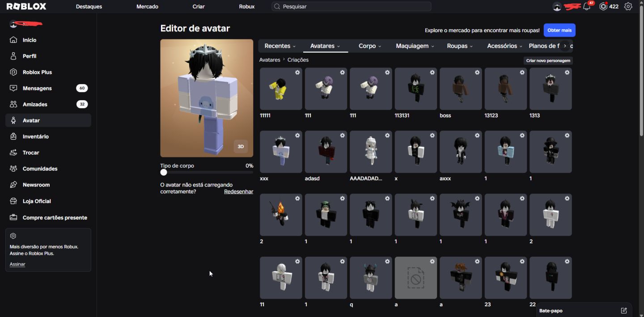The width and height of the screenshot is (644, 317).
Task: Open Trocar from the sidebar
Action: pos(48,152)
